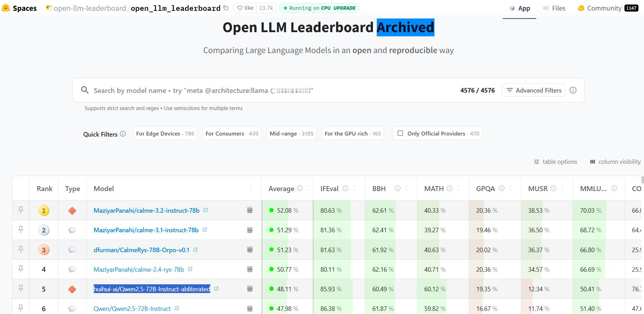644x314 pixels.
Task: Click database details icon for calme-3.2-instruct-78b
Action: [250, 210]
